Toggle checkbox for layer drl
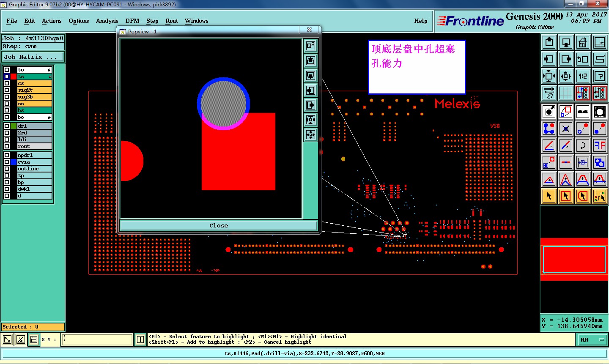The width and height of the screenshot is (609, 364). click(x=7, y=126)
